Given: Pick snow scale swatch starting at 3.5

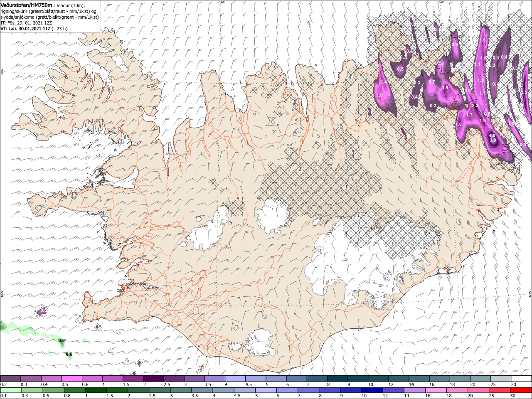Looking at the screenshot, I should coord(215,379).
